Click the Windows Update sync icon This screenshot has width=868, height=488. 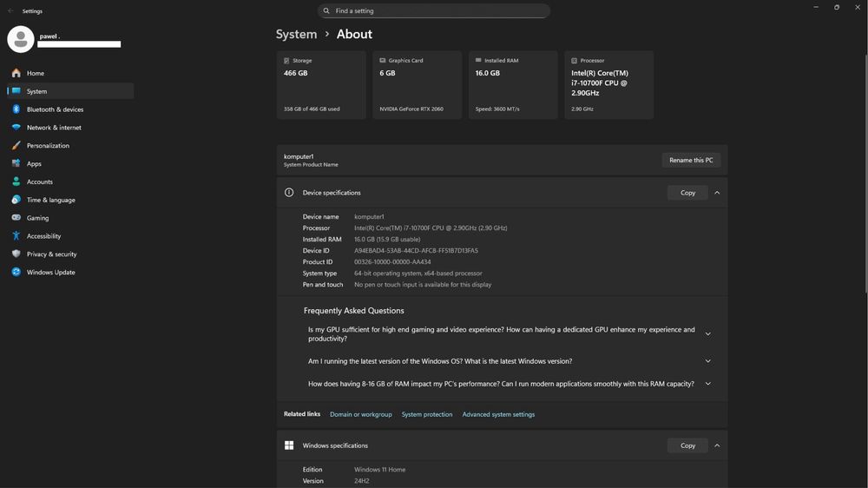point(16,272)
